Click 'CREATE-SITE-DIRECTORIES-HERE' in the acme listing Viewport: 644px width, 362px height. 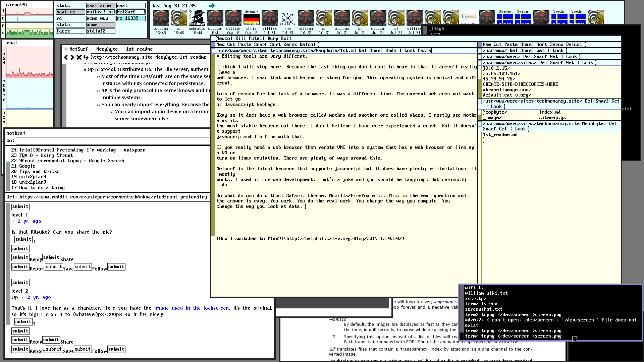pyautogui.click(x=520, y=84)
